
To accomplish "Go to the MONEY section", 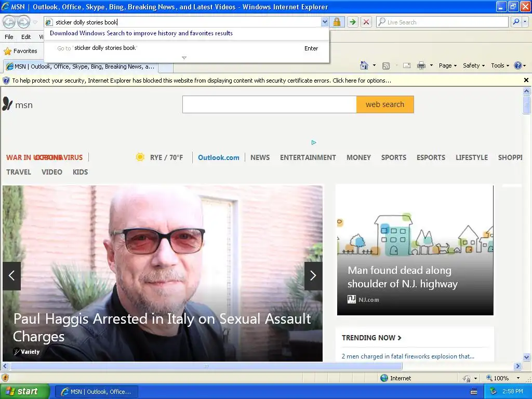I will pyautogui.click(x=358, y=157).
